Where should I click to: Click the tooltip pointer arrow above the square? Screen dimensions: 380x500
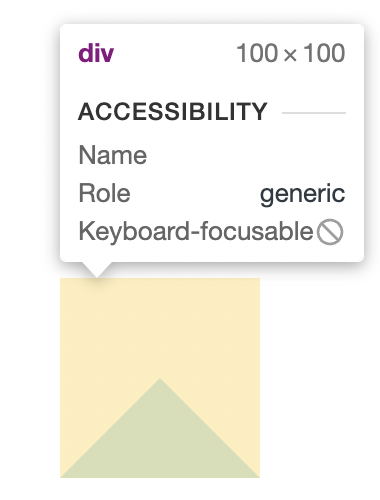(x=97, y=269)
